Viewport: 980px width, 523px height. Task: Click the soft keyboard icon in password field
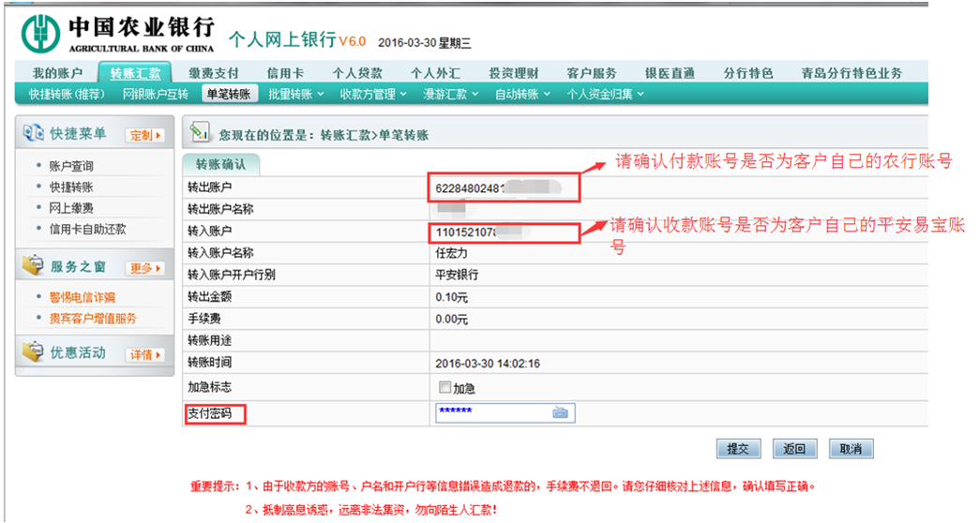click(x=560, y=412)
